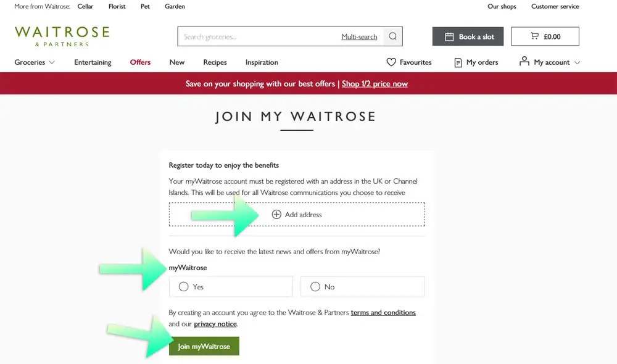The width and height of the screenshot is (617, 364).
Task: Open the shopping trolley showing £0.00
Action: pos(545,36)
